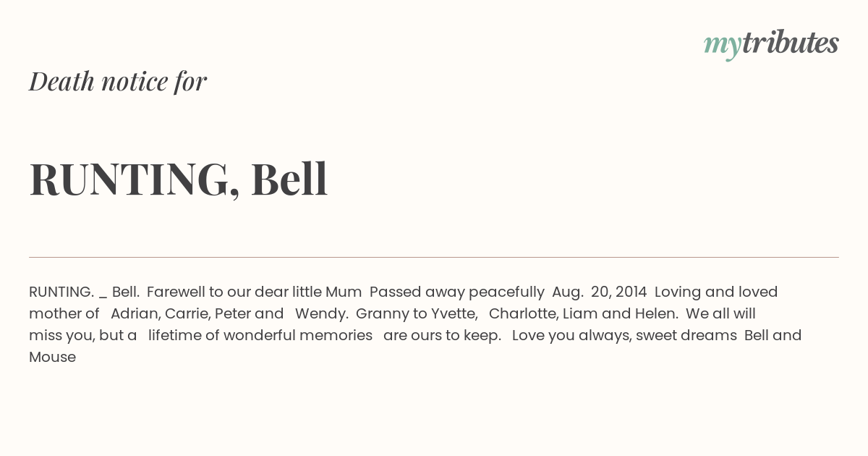This screenshot has height=456, width=868.
Task: Click 'lifetime of wonderful memories' phrase
Action: pyautogui.click(x=260, y=336)
